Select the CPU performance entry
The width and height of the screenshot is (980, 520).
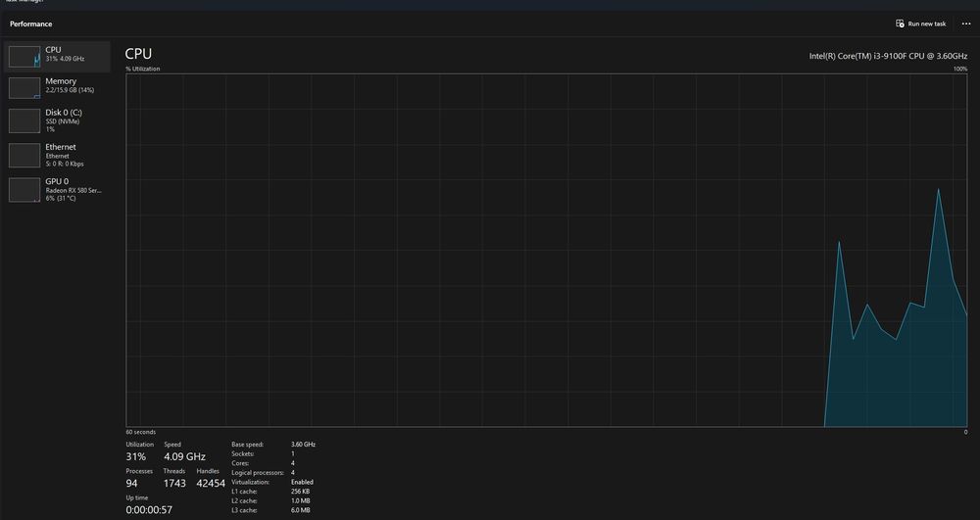click(x=57, y=57)
